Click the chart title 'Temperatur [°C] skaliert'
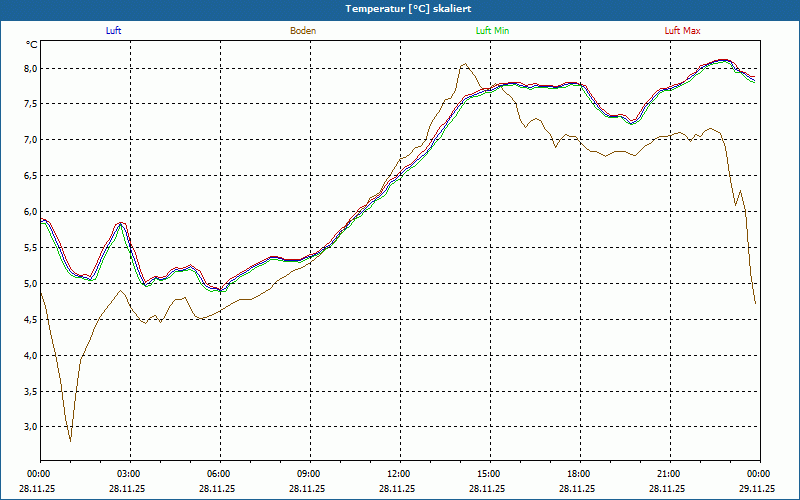Viewport: 800px width, 500px height. pos(408,9)
